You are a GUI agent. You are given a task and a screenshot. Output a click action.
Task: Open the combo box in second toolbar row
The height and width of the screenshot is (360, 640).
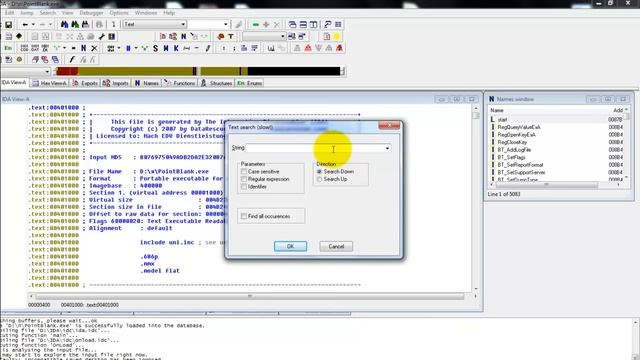282,36
